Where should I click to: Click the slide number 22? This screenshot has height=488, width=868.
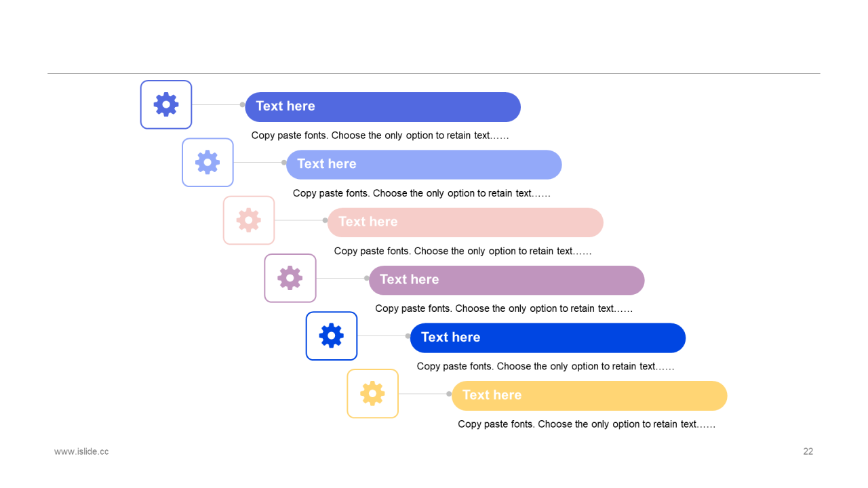coord(808,451)
